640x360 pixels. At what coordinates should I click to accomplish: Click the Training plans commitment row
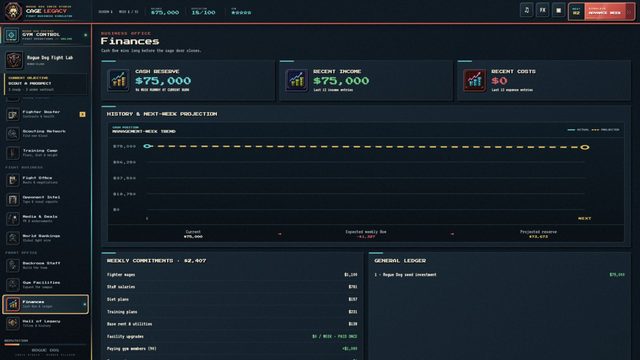pyautogui.click(x=232, y=312)
